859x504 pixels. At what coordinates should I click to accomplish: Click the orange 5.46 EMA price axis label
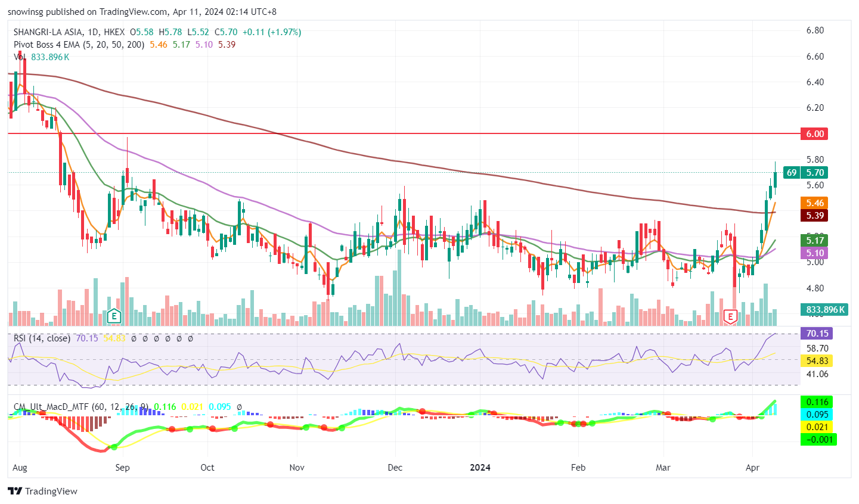click(815, 203)
